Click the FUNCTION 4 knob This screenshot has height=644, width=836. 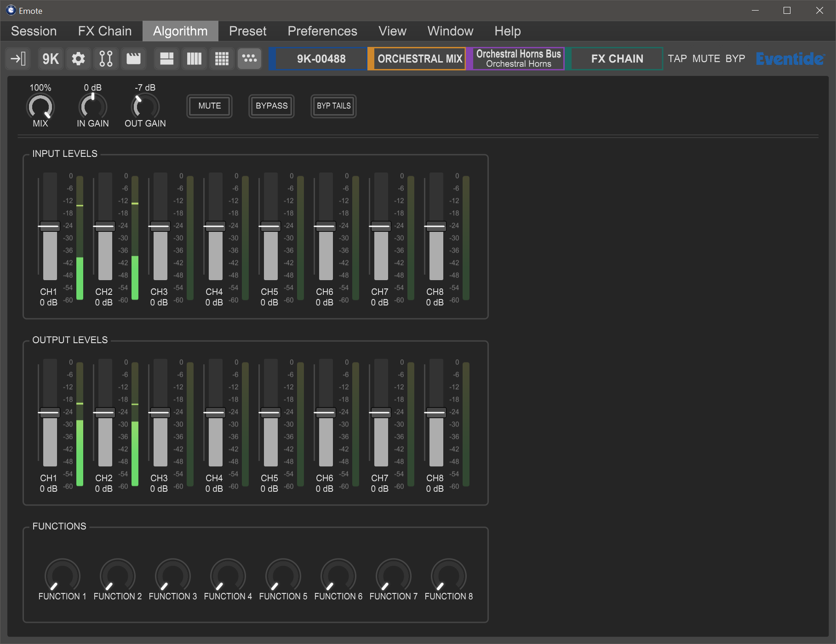coord(228,575)
